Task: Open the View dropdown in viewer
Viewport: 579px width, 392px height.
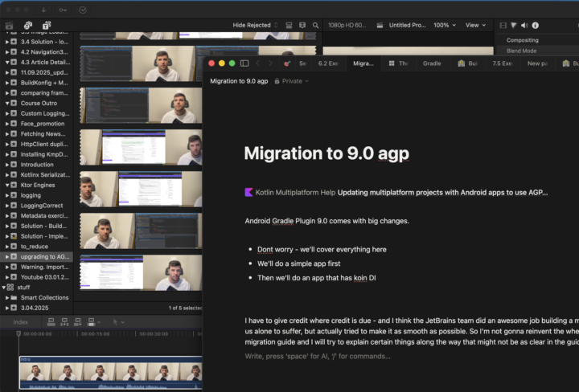Action: (x=475, y=25)
